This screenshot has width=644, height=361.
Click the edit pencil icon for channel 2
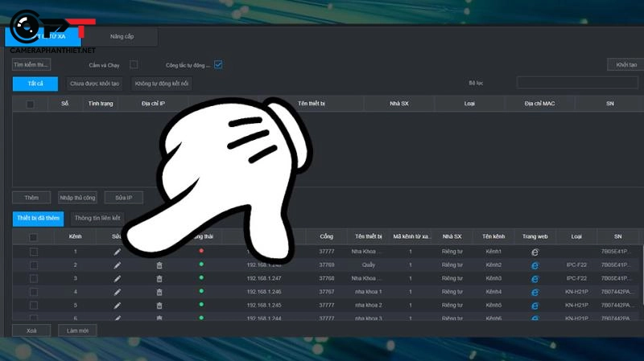point(118,265)
